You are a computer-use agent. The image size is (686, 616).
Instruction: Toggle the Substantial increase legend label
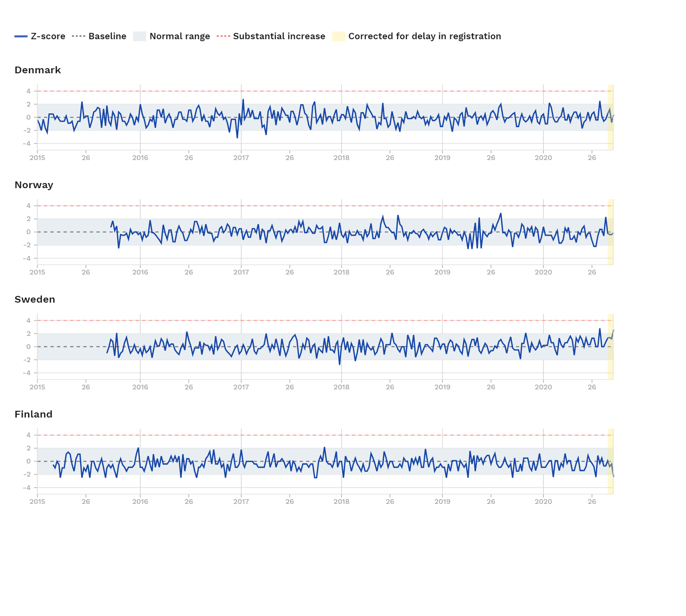279,36
